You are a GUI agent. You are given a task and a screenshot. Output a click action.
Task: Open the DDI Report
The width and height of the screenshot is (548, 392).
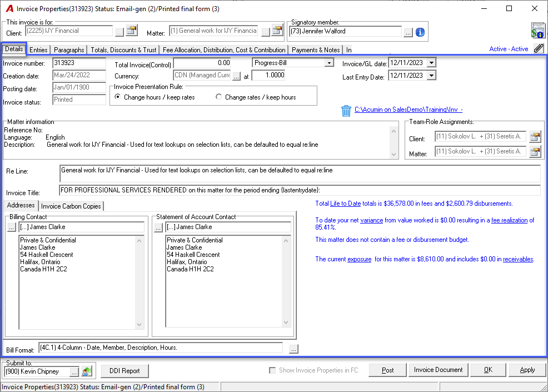click(124, 371)
